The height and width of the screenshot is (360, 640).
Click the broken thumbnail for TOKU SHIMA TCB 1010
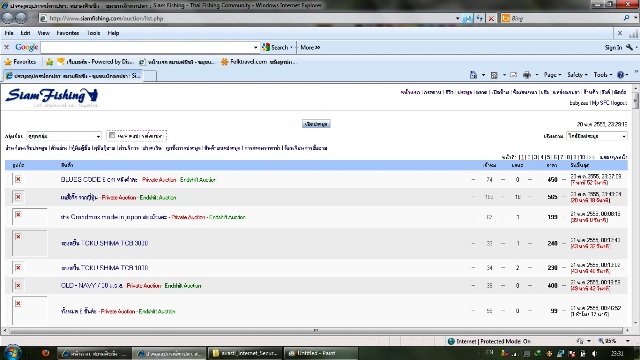pyautogui.click(x=18, y=267)
